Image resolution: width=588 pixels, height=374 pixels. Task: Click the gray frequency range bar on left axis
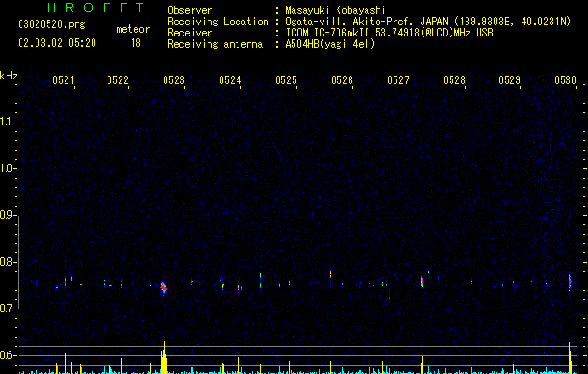pyautogui.click(x=18, y=263)
